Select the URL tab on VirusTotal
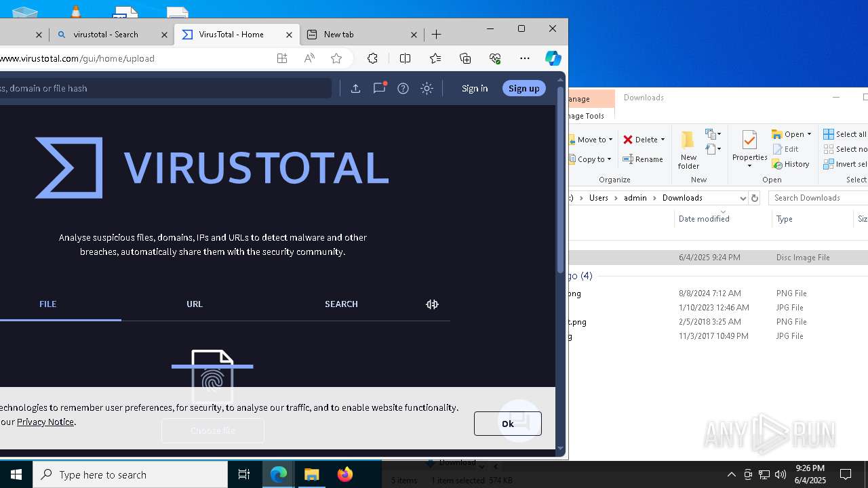The height and width of the screenshot is (488, 868). coord(195,304)
